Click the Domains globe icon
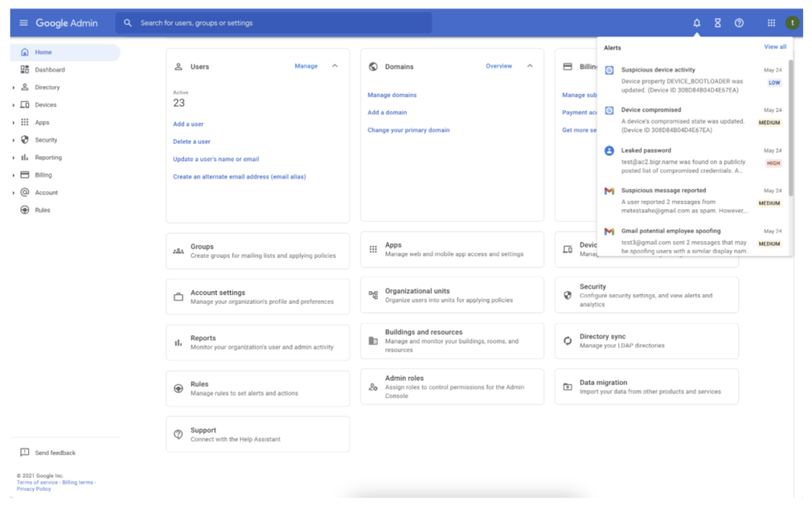This screenshot has width=812, height=508. click(373, 66)
